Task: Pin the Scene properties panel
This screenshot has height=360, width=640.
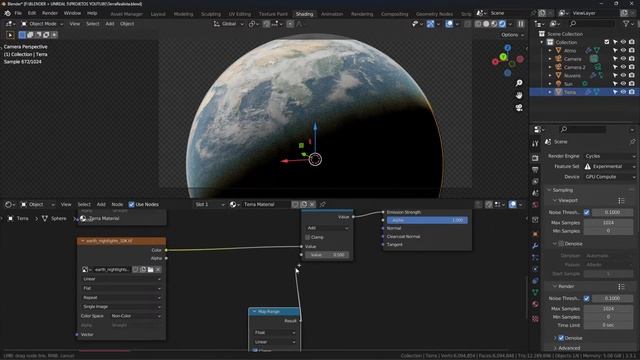Action: coord(632,142)
